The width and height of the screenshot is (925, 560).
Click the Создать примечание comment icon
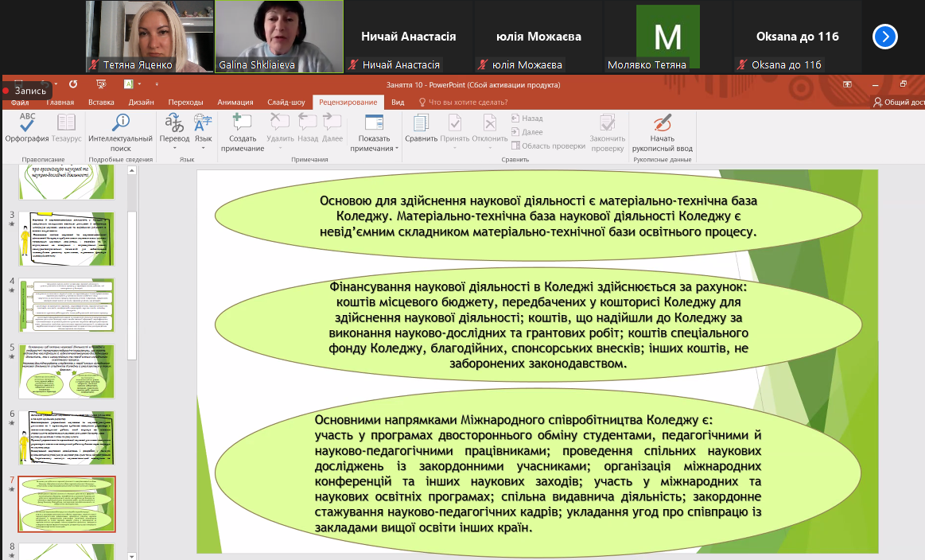pyautogui.click(x=243, y=131)
